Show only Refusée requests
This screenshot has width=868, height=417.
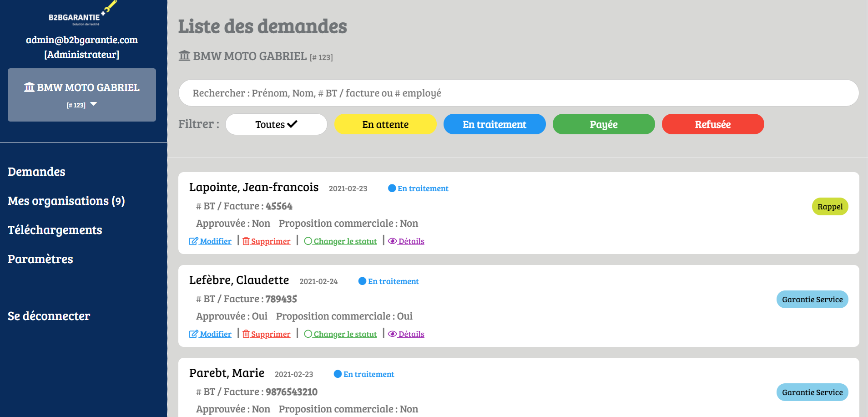click(x=713, y=124)
